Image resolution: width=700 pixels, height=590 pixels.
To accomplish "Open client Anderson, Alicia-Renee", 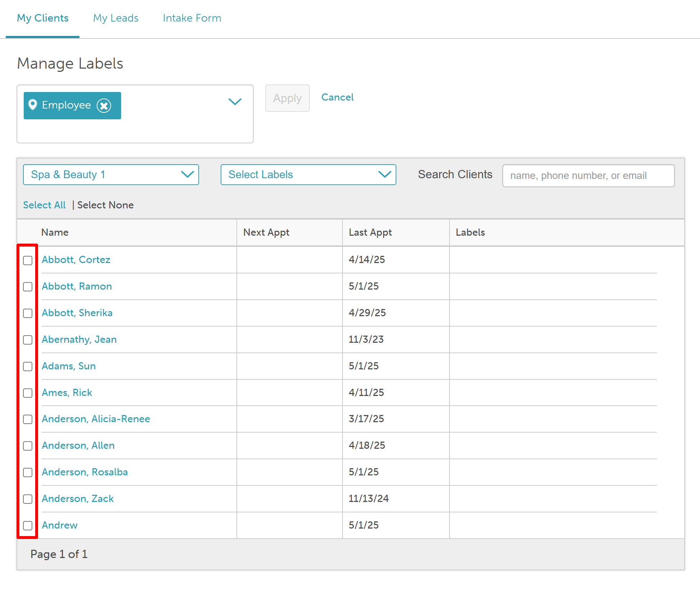I will click(x=96, y=419).
